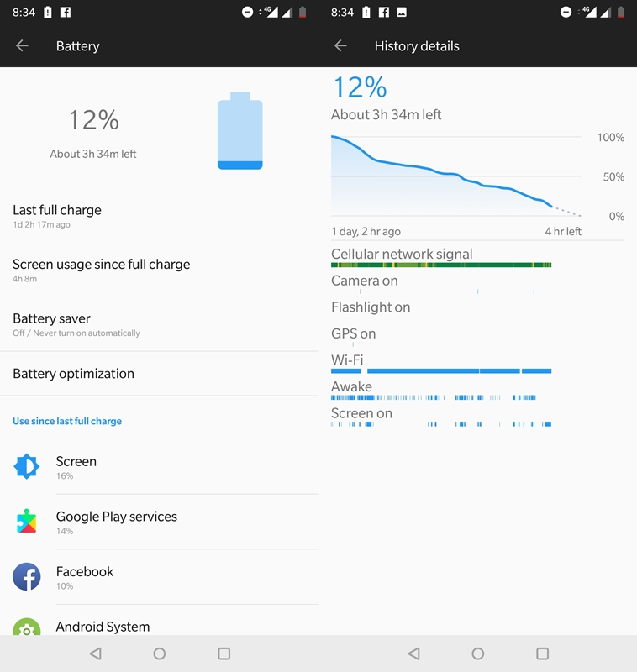This screenshot has width=637, height=672.
Task: Tap the battery history line graph
Action: pos(456,176)
